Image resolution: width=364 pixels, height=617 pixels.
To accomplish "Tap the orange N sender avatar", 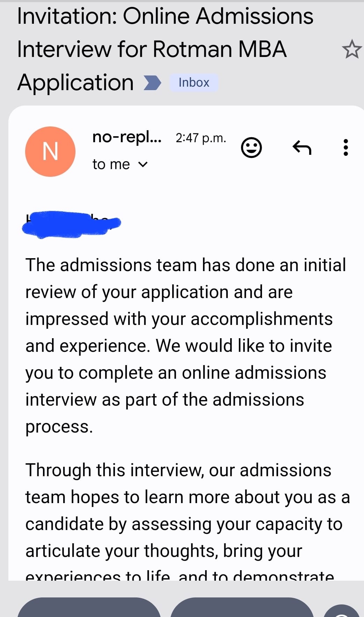I will (x=50, y=152).
